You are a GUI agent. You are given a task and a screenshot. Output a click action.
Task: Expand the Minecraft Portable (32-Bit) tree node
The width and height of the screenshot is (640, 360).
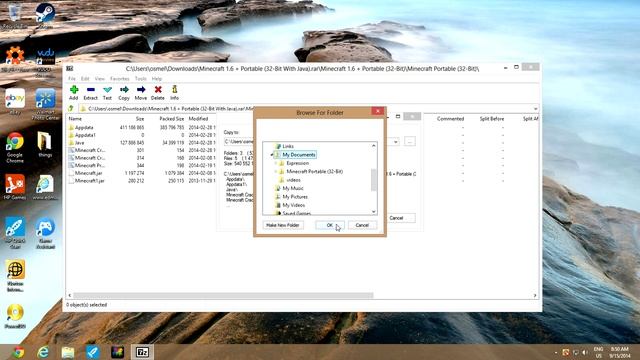(x=276, y=171)
